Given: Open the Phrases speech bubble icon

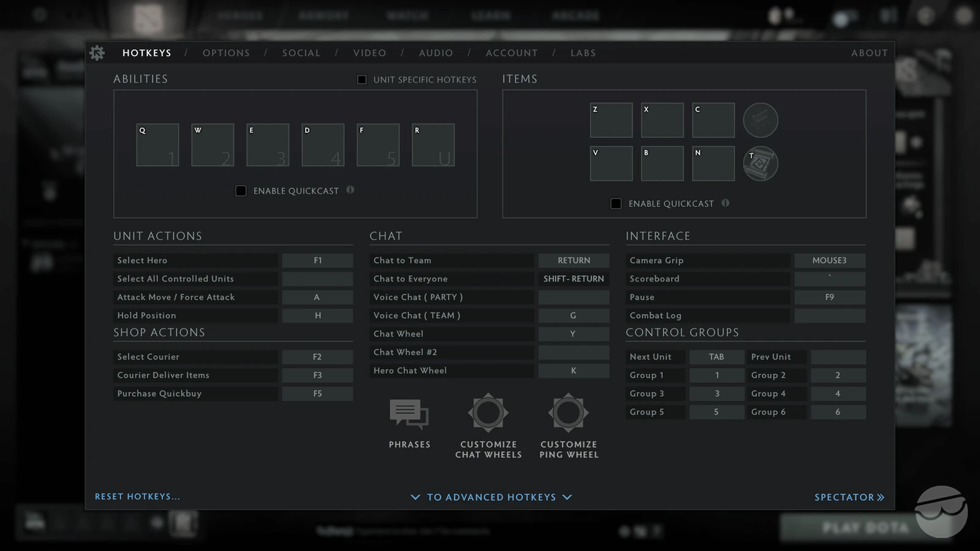Looking at the screenshot, I should (409, 414).
